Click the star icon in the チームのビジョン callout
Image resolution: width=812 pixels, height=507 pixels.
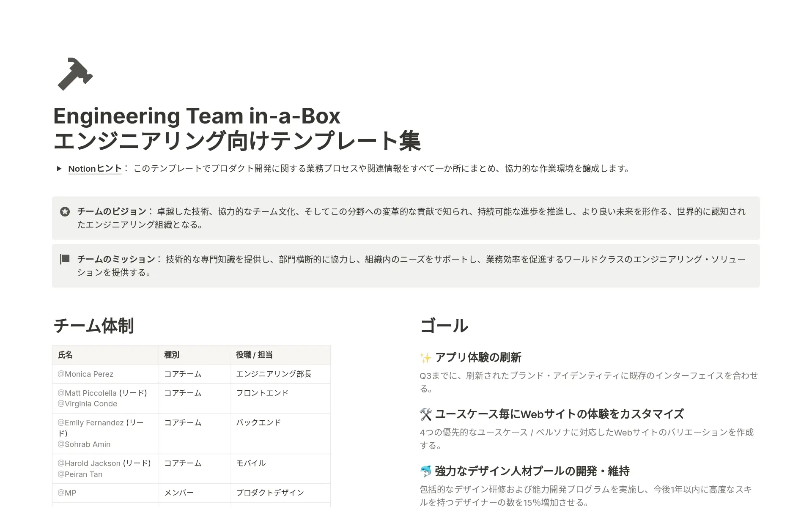point(65,212)
